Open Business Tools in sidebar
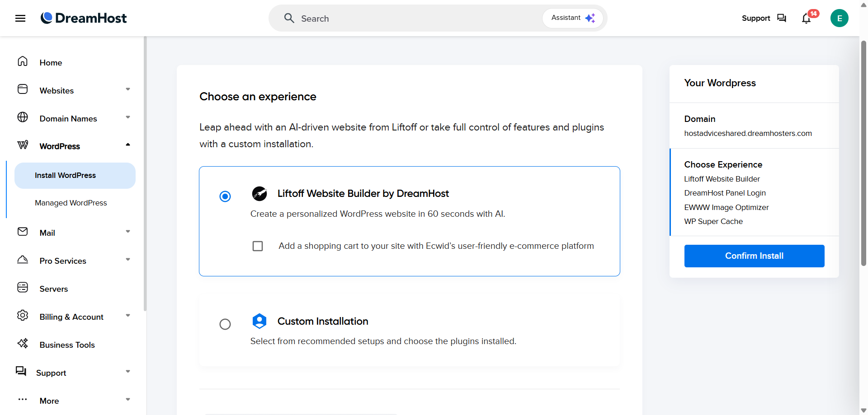Image resolution: width=868 pixels, height=415 pixels. point(67,345)
